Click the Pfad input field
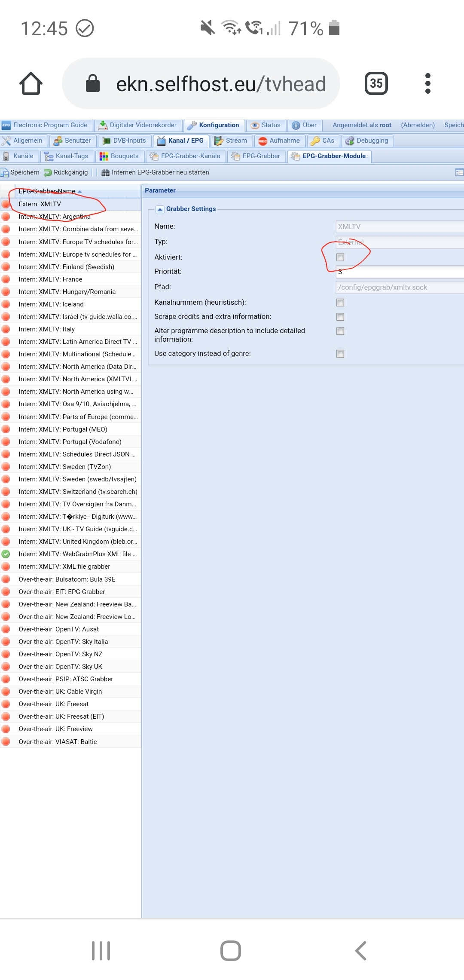This screenshot has height=980, width=464. click(400, 287)
